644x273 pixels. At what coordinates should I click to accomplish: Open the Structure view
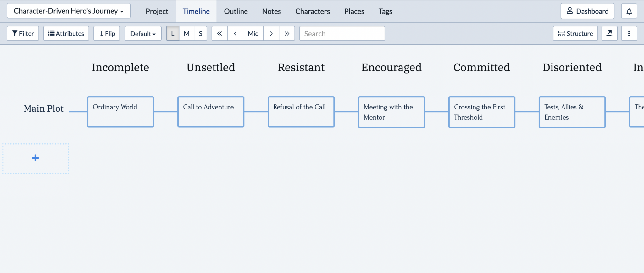[575, 33]
